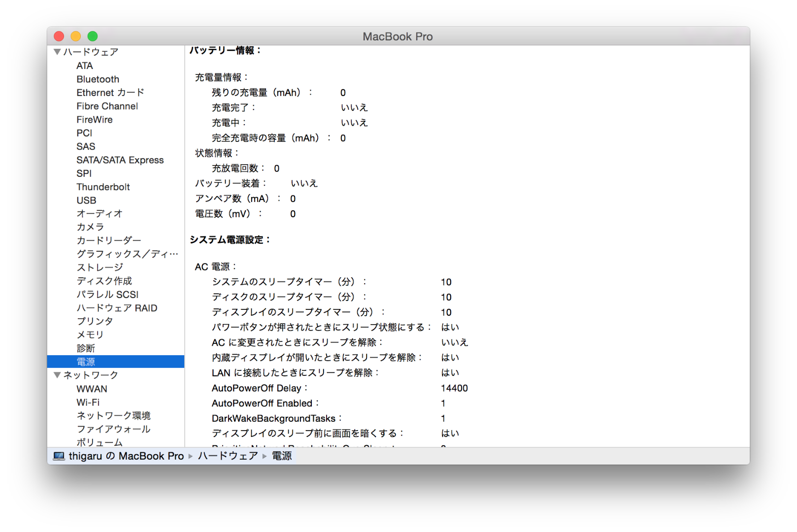This screenshot has width=797, height=532.
Task: Click the 完全充電時の容量 (mAh) label
Action: tap(271, 138)
